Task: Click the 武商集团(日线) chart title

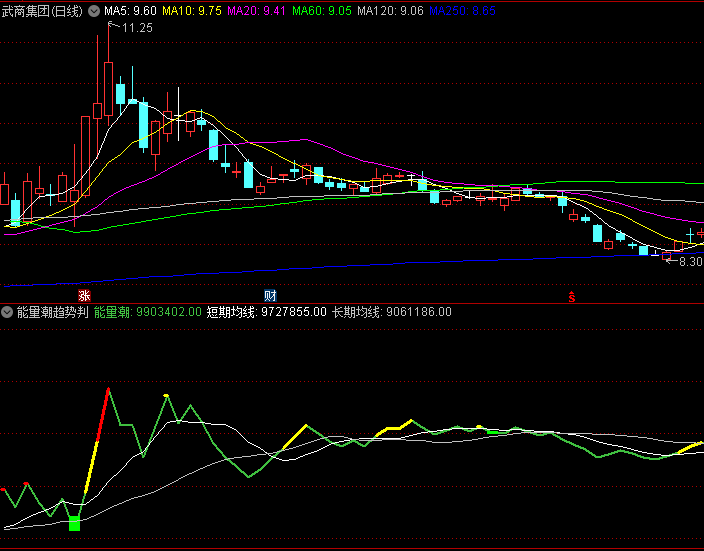Action: coord(43,11)
